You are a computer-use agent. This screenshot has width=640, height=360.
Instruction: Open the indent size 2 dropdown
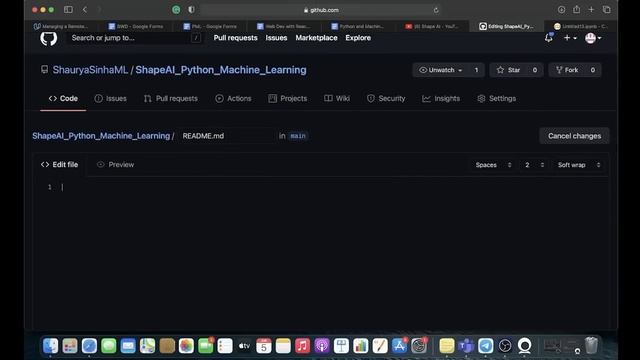click(x=534, y=165)
